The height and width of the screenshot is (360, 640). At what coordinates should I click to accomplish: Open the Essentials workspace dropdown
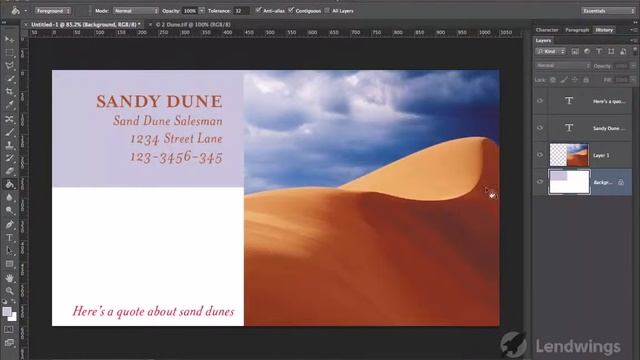click(608, 11)
